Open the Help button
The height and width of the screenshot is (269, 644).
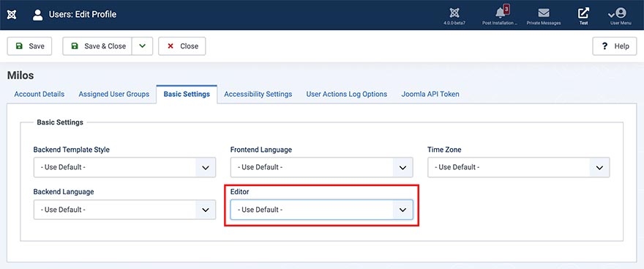(615, 46)
